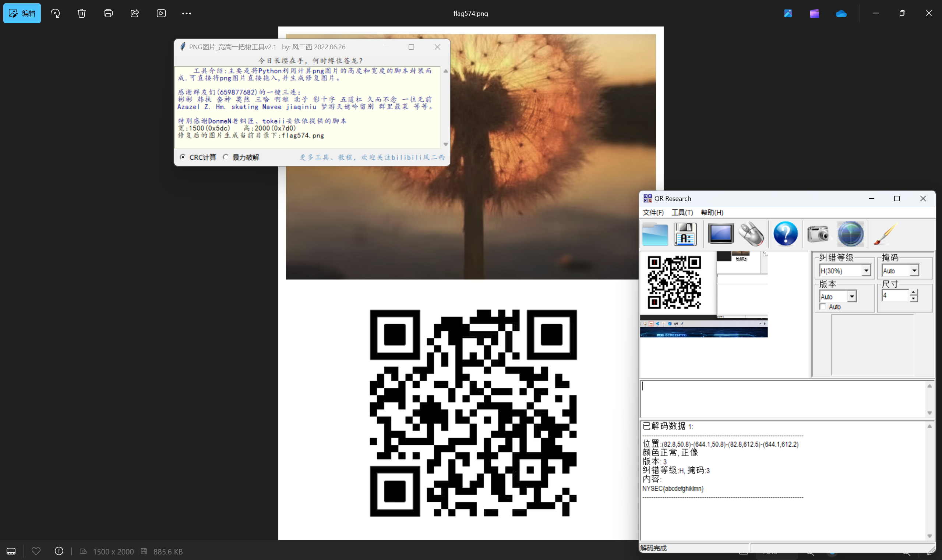The height and width of the screenshot is (560, 942).
Task: Open the more options ellipsis menu
Action: pos(187,13)
